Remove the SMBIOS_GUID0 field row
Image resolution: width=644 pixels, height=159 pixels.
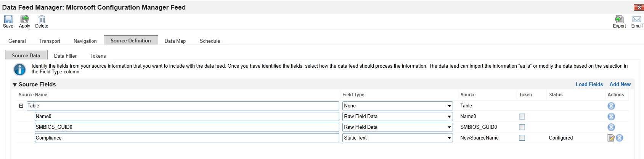(611, 127)
